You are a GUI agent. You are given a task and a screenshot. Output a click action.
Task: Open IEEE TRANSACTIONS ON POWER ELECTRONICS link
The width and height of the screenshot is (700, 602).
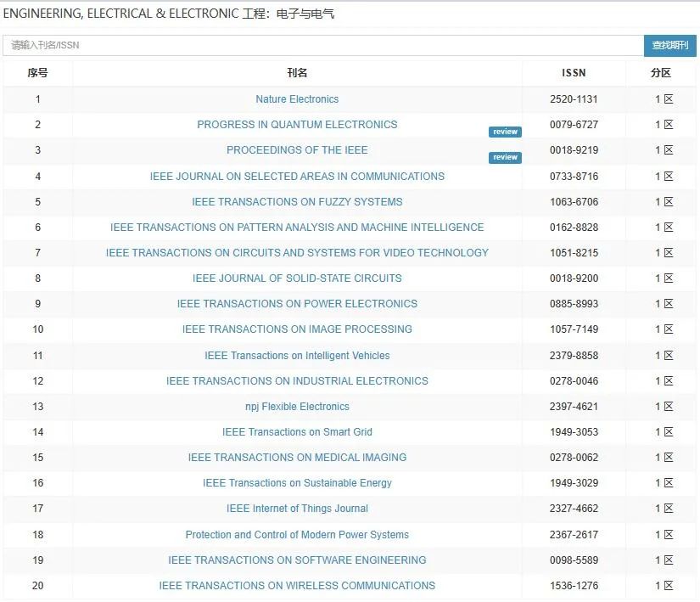297,304
